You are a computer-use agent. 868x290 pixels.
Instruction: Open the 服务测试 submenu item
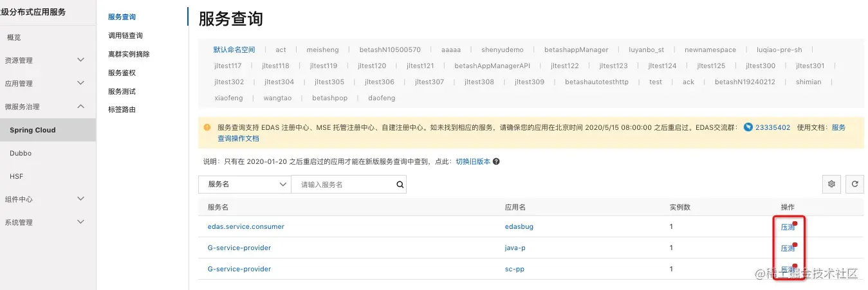(122, 91)
